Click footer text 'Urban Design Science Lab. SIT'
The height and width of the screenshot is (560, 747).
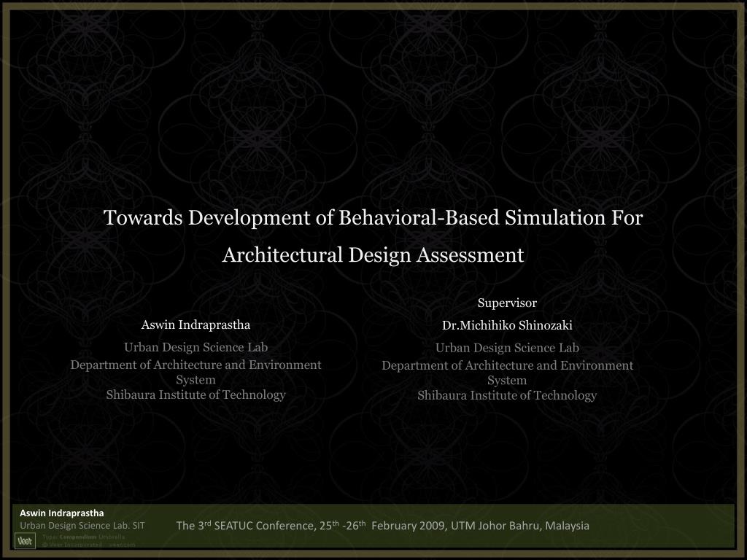82,525
